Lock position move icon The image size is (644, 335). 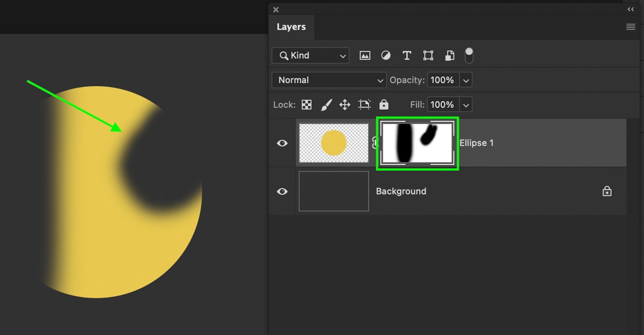[x=345, y=105]
